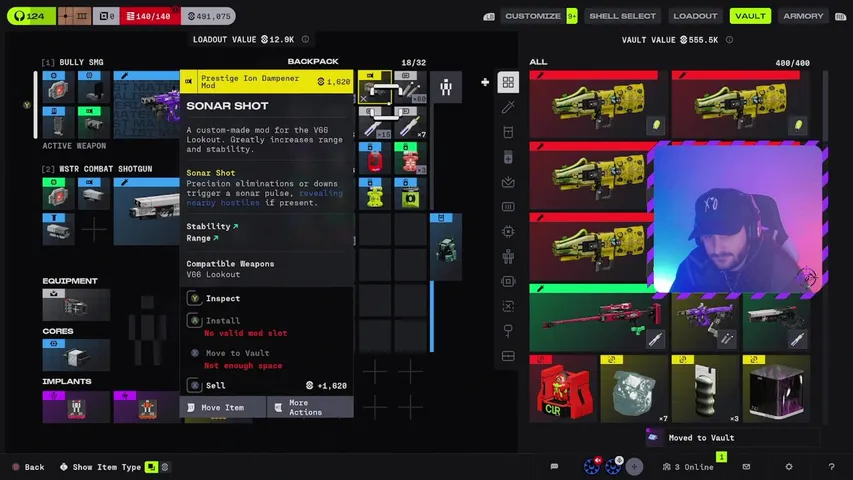
Task: Select the first purple implant slot
Action: 76,407
